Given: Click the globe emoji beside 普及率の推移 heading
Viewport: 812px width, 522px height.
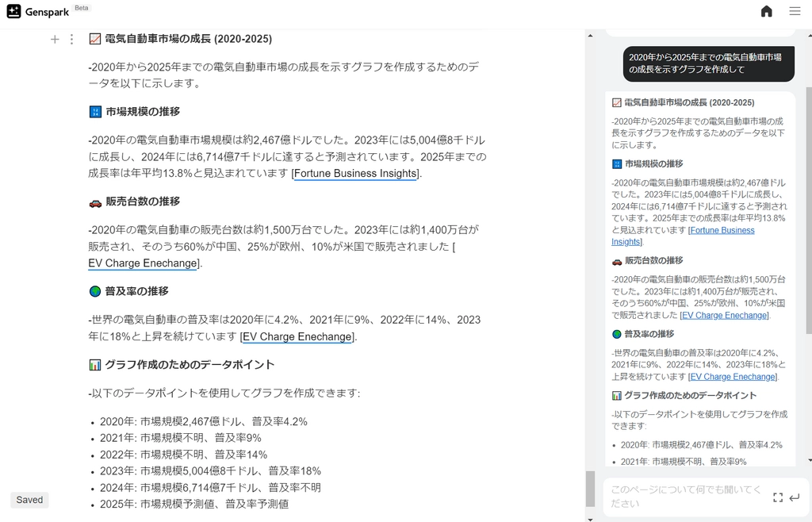Looking at the screenshot, I should click(x=95, y=292).
